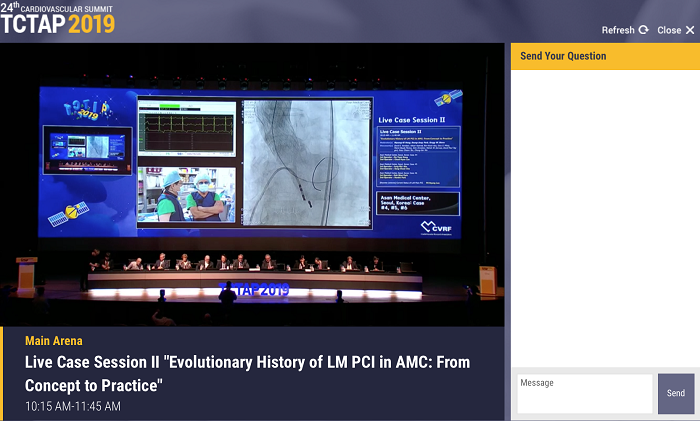Click the Refresh circular arrow icon
Viewport: 700px width, 421px height.
[x=643, y=30]
